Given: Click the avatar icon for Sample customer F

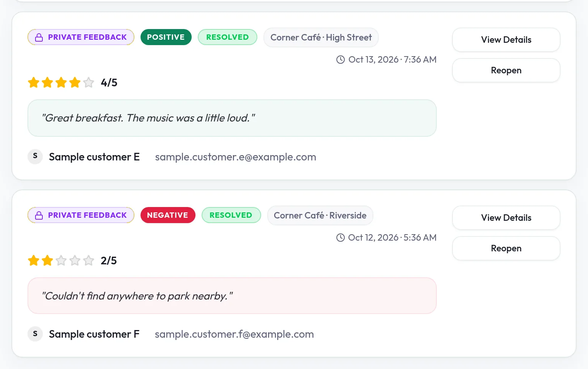Looking at the screenshot, I should pos(35,334).
